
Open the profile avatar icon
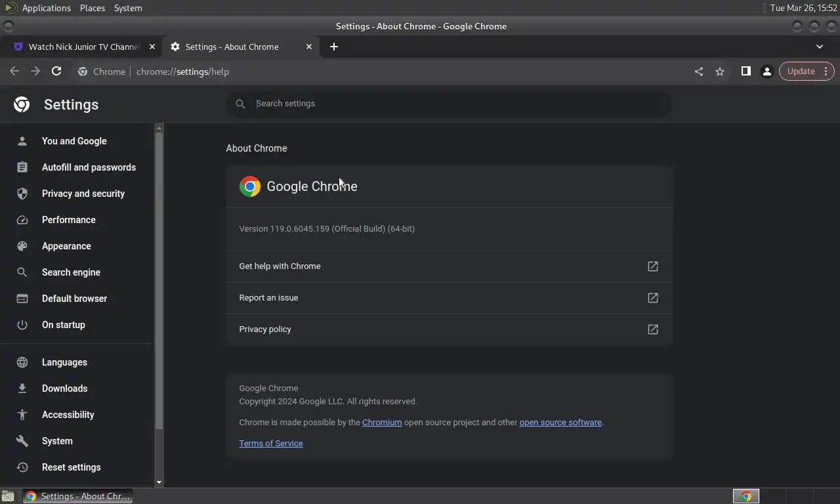[766, 72]
